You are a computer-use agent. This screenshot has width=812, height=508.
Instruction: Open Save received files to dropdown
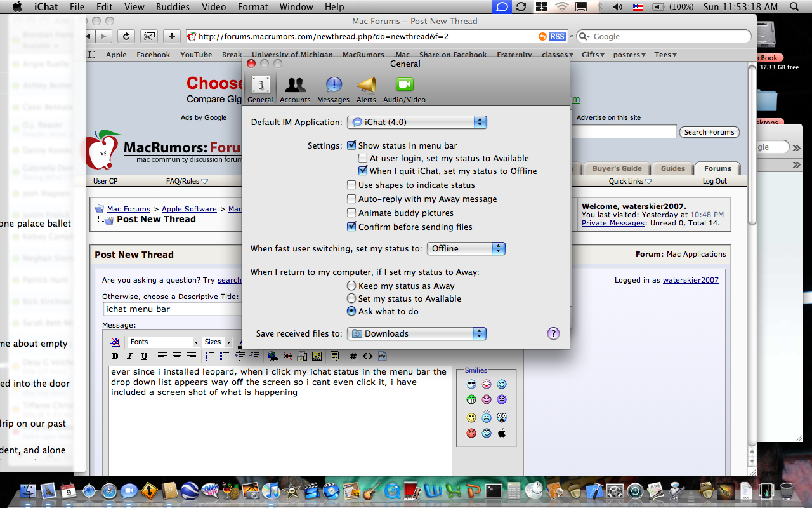click(x=417, y=333)
